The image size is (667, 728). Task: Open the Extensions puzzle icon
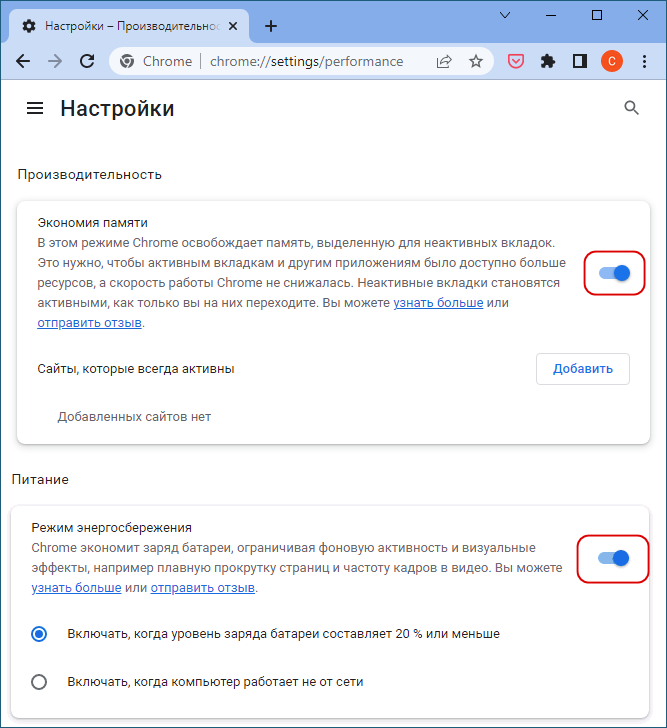[x=548, y=61]
